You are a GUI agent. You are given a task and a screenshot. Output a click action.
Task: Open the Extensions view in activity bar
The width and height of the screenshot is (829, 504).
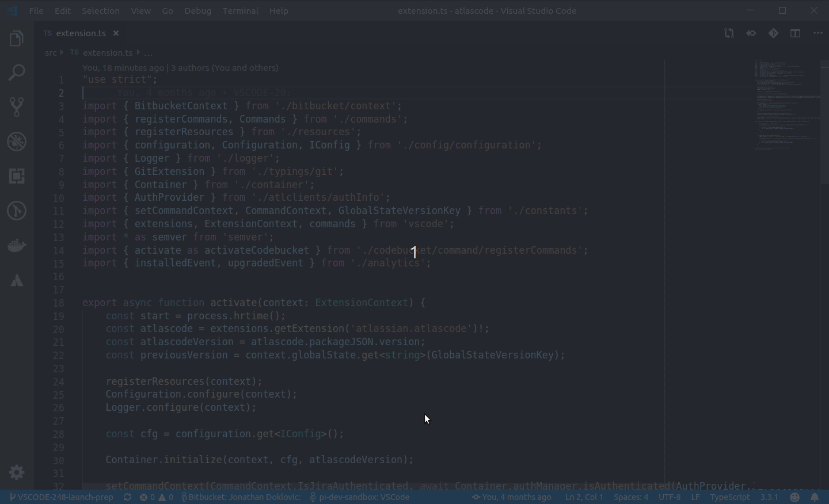tap(17, 176)
